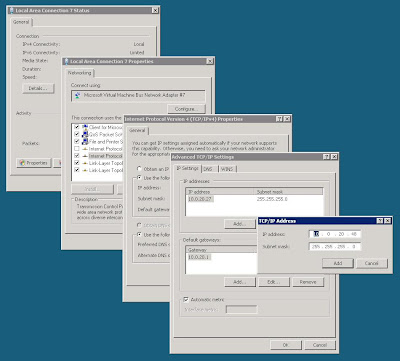Select the 10.0.20.1 gateway entry
This screenshot has width=400, height=361.
tap(199, 257)
